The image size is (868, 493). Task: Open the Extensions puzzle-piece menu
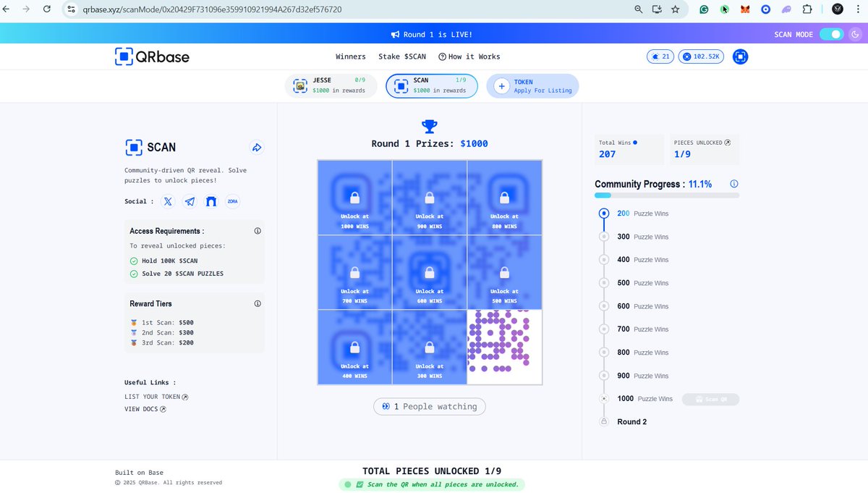(808, 9)
